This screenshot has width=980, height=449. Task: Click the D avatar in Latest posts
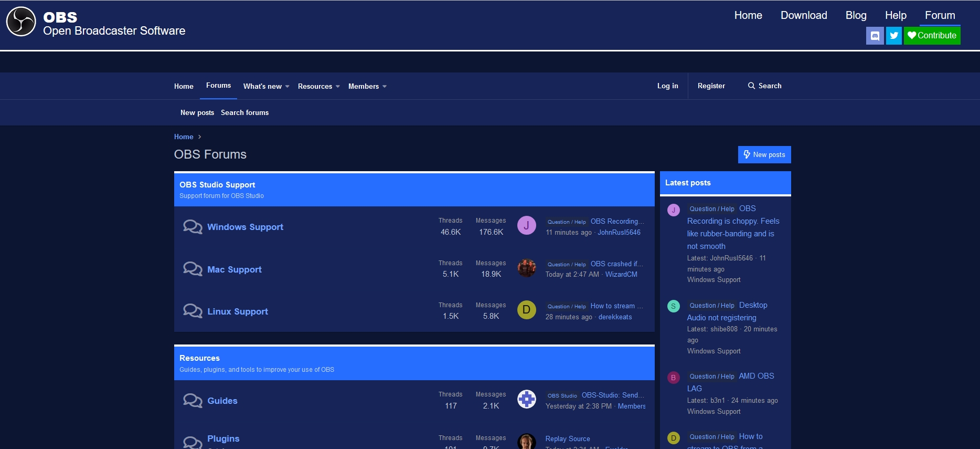(x=674, y=438)
